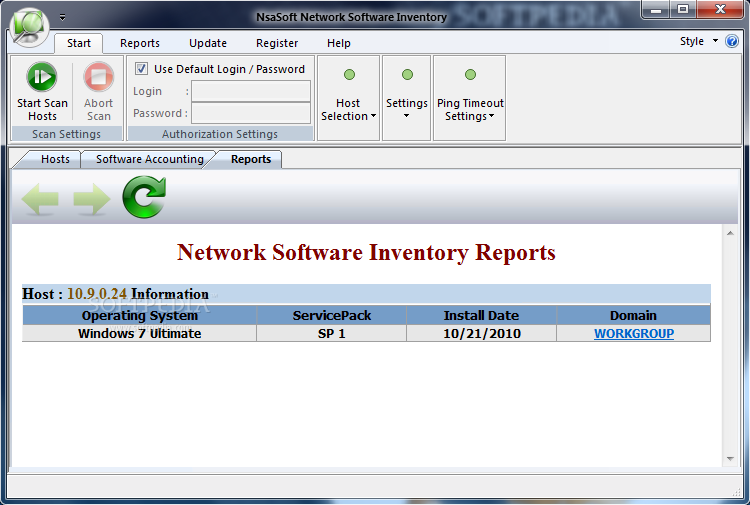
Task: Minimize the application window
Action: click(x=656, y=10)
